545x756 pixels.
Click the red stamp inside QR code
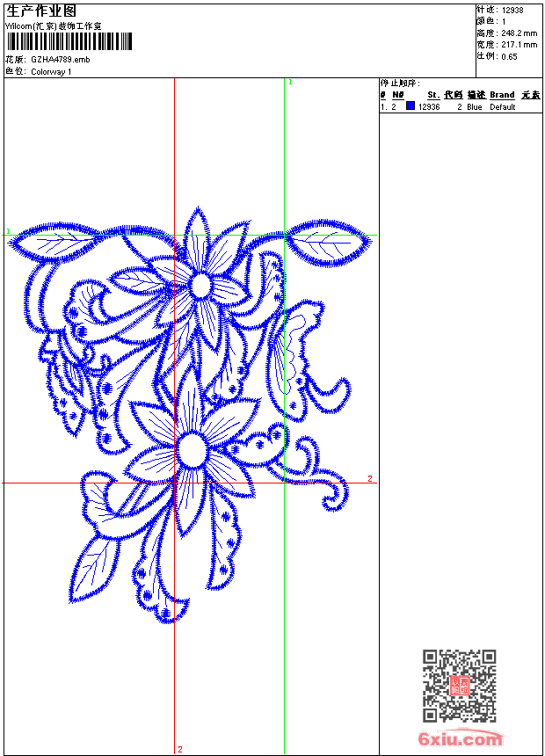[x=459, y=687]
